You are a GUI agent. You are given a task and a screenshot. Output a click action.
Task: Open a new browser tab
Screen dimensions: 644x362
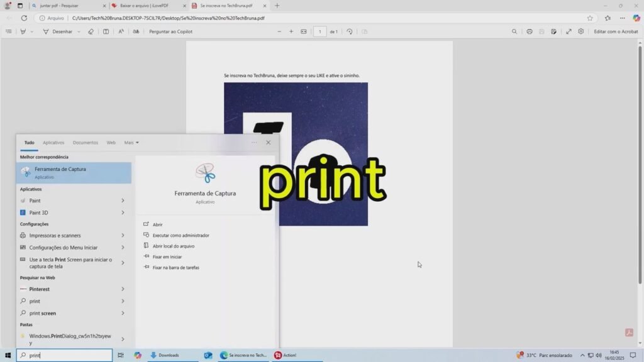point(277,6)
